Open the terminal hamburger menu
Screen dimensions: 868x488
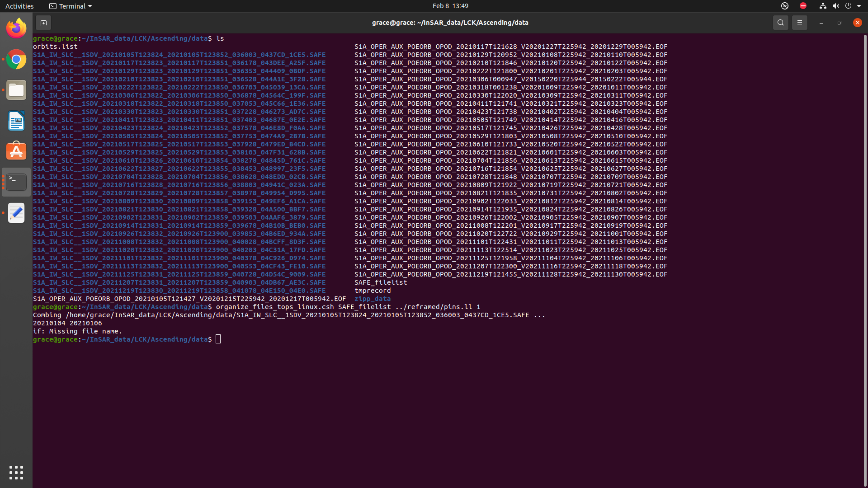[x=799, y=22]
